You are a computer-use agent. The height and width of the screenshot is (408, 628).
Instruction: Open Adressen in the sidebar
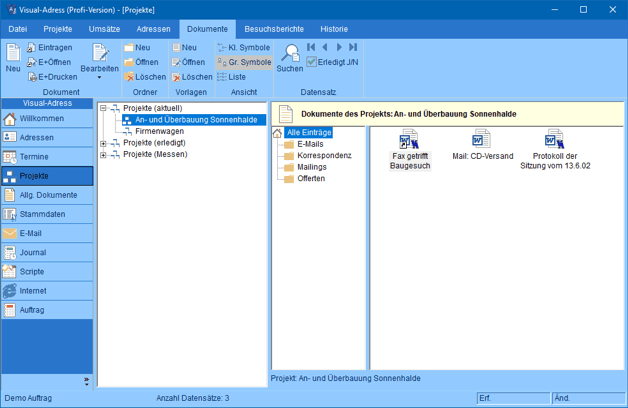[47, 137]
